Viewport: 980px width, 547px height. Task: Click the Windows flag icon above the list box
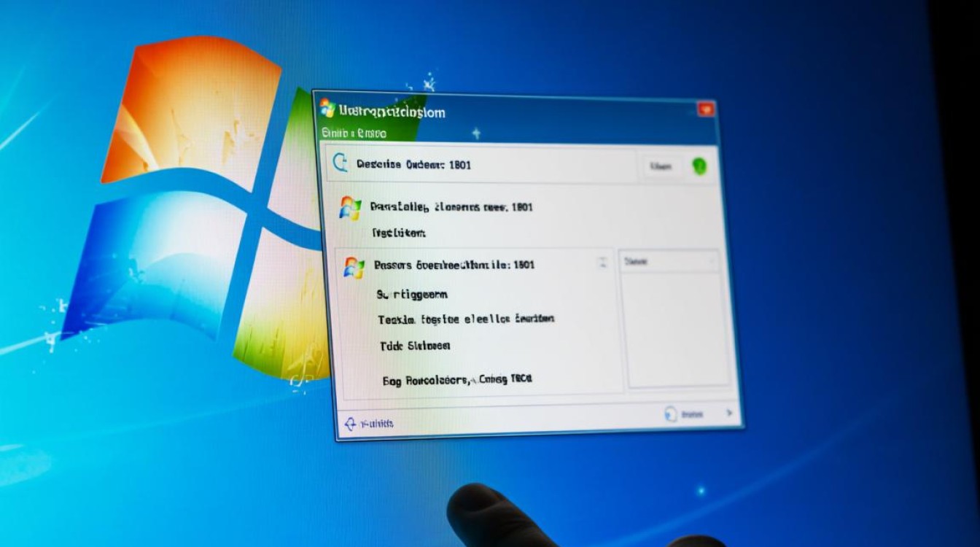coord(351,208)
